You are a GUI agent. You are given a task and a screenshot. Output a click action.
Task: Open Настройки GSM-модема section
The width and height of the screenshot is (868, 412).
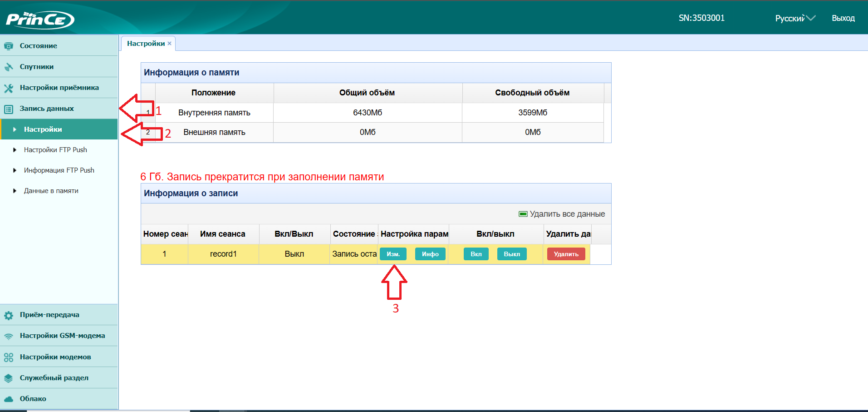pyautogui.click(x=59, y=335)
